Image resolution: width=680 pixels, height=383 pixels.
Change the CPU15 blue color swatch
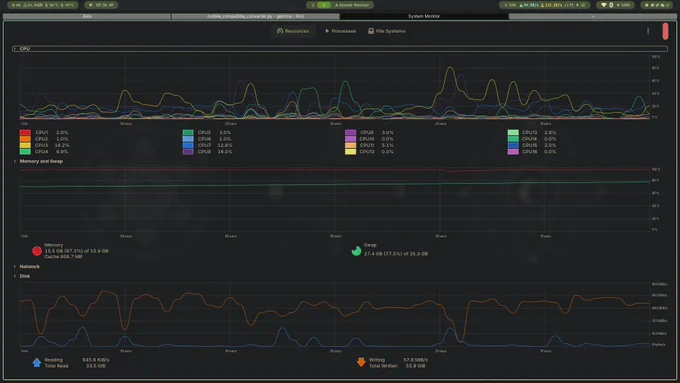point(513,145)
